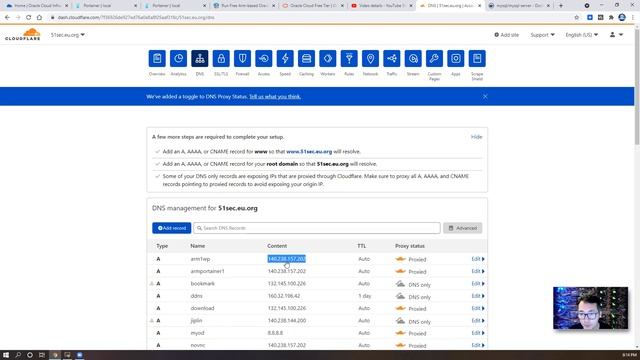This screenshot has height=360, width=640.
Task: Hide the setup steps panel
Action: tap(476, 137)
